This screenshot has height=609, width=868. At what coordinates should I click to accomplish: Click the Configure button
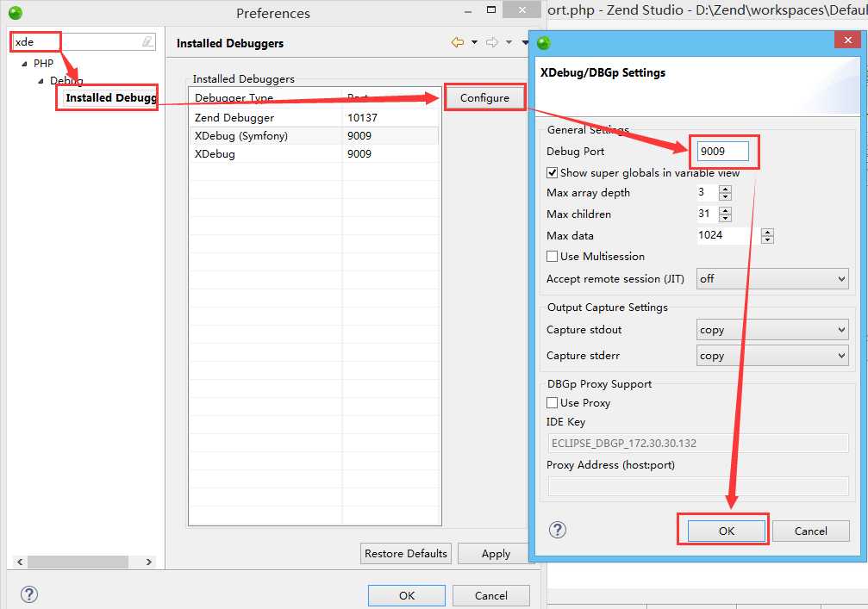[484, 98]
